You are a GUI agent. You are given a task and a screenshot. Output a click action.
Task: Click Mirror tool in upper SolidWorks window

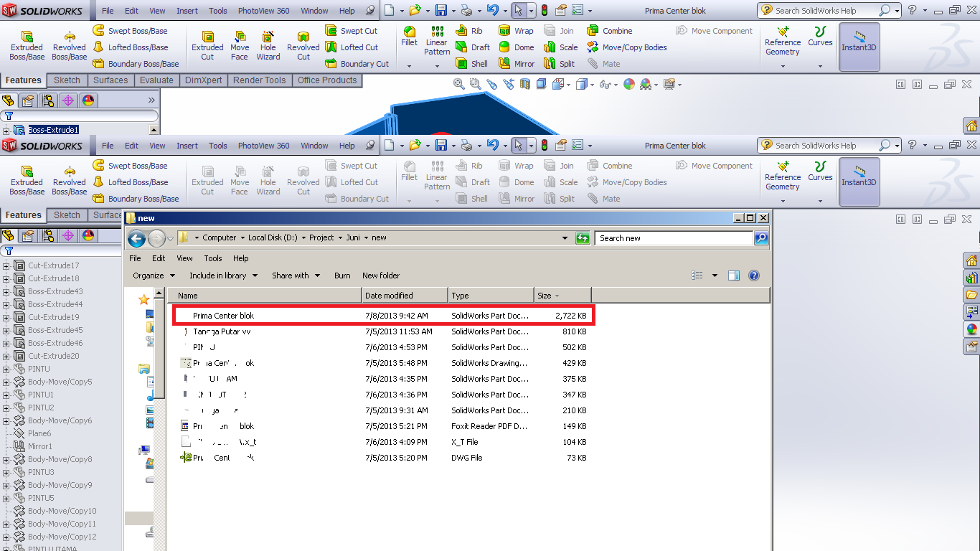click(517, 64)
